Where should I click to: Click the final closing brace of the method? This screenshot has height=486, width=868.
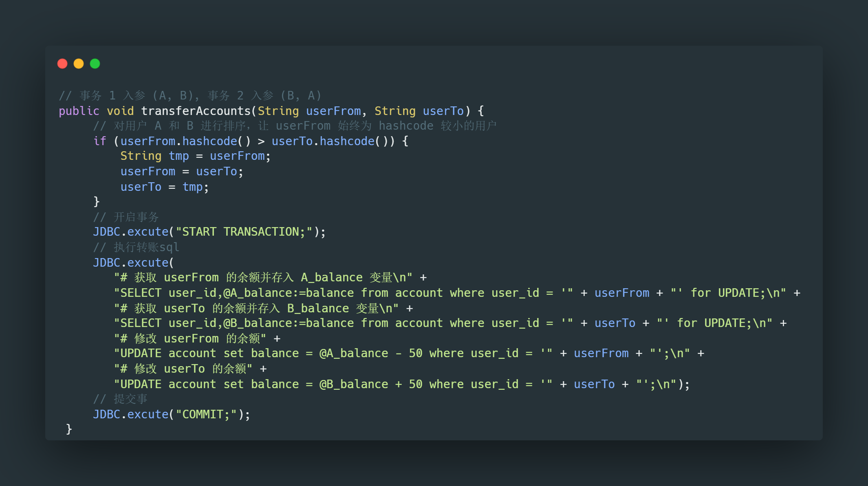coord(69,429)
